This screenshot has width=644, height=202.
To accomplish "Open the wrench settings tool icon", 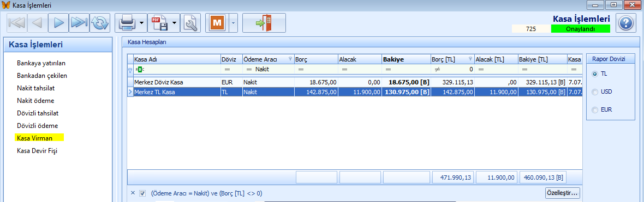I will (189, 23).
